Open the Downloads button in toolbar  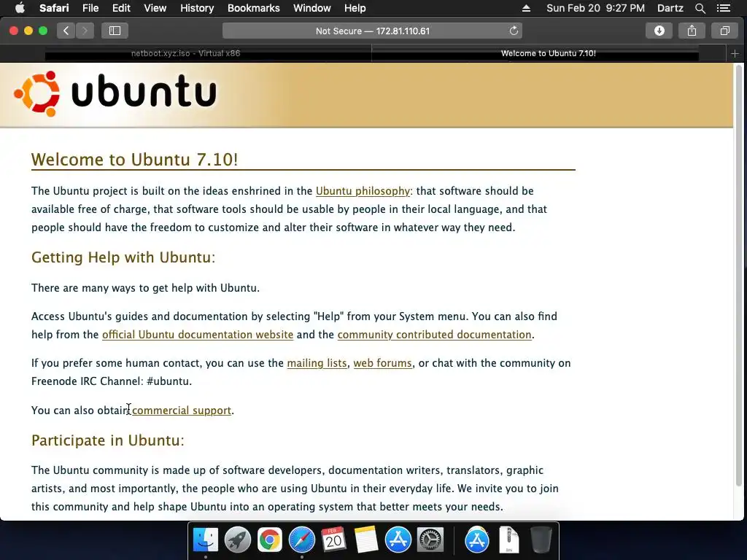pyautogui.click(x=659, y=31)
